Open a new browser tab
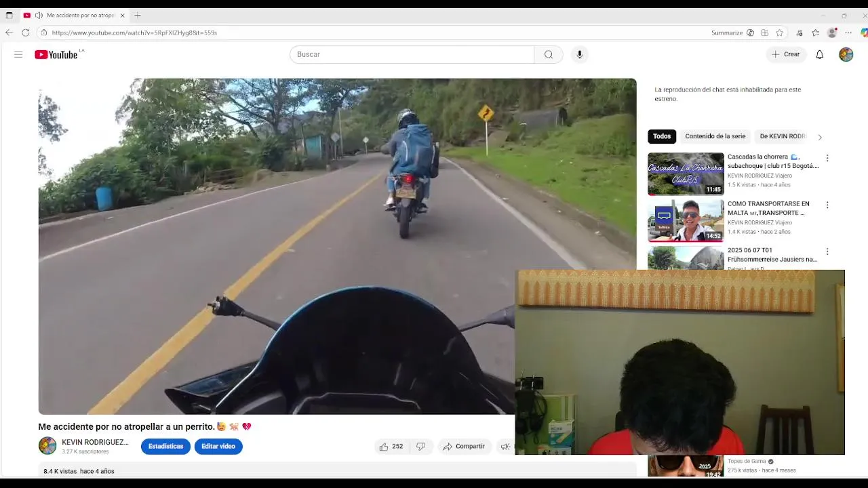The height and width of the screenshot is (488, 868). (x=138, y=15)
